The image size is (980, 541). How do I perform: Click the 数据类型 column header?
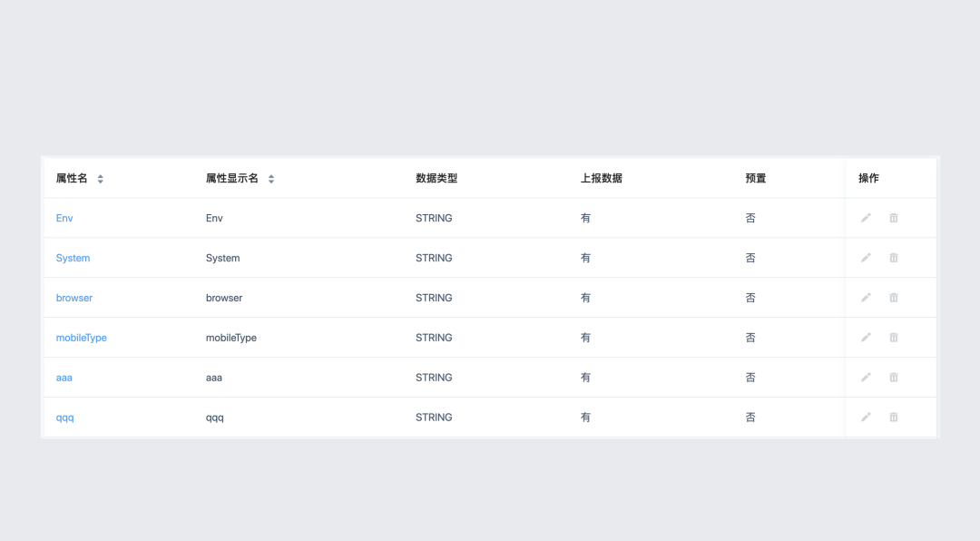436,178
